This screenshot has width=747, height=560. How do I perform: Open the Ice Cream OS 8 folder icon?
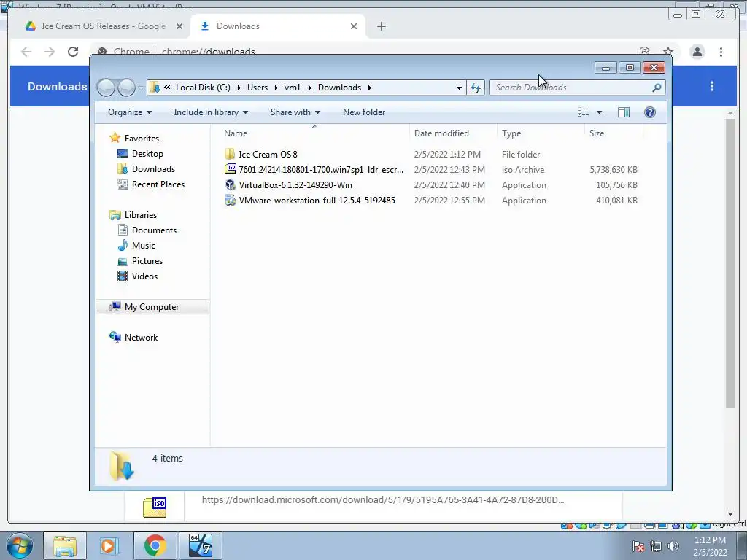click(230, 154)
